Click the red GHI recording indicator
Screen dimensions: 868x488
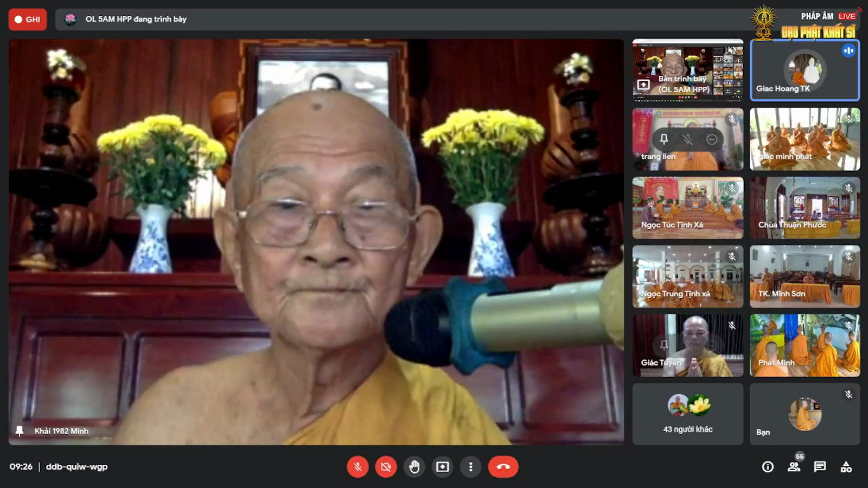tap(28, 20)
